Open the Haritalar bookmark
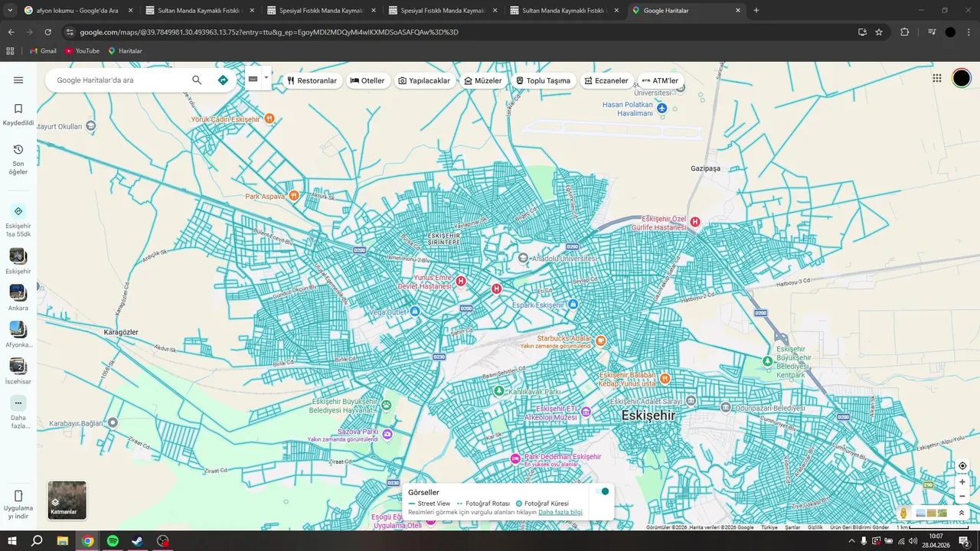 click(x=125, y=51)
